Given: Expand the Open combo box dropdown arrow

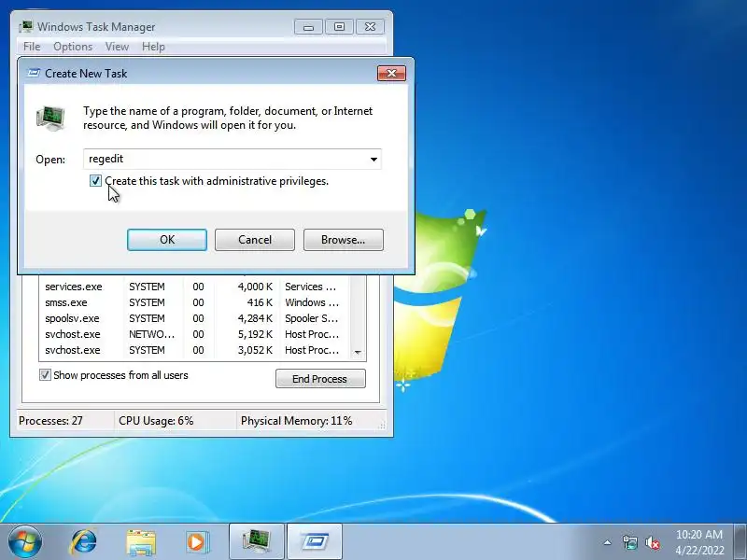Looking at the screenshot, I should click(x=374, y=159).
